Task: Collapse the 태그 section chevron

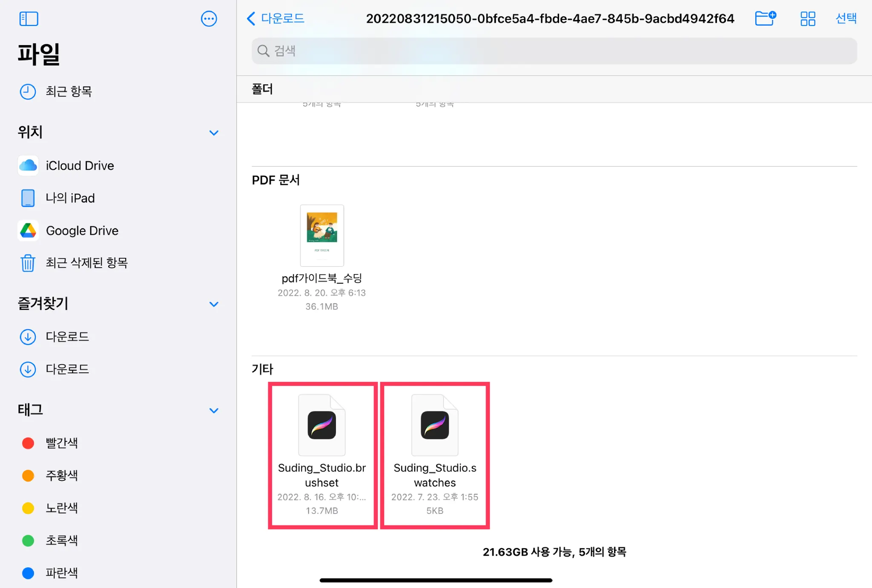Action: [214, 411]
